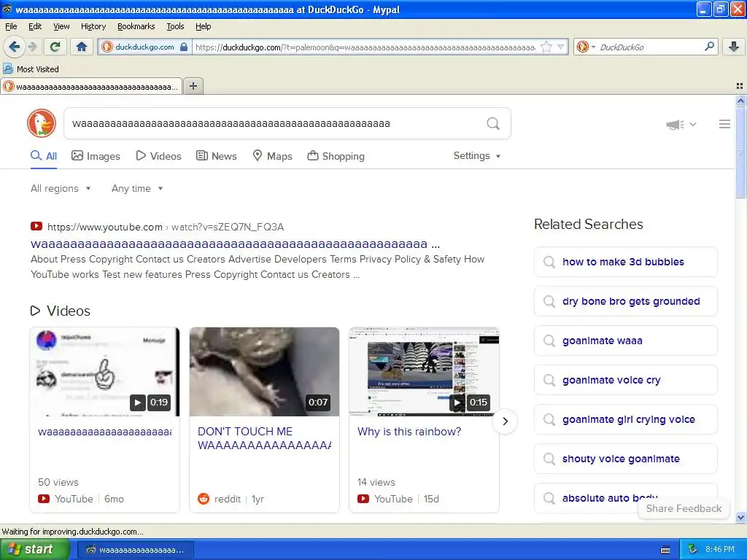Open 'DON'T TOUCH ME' reddit video title

264,438
